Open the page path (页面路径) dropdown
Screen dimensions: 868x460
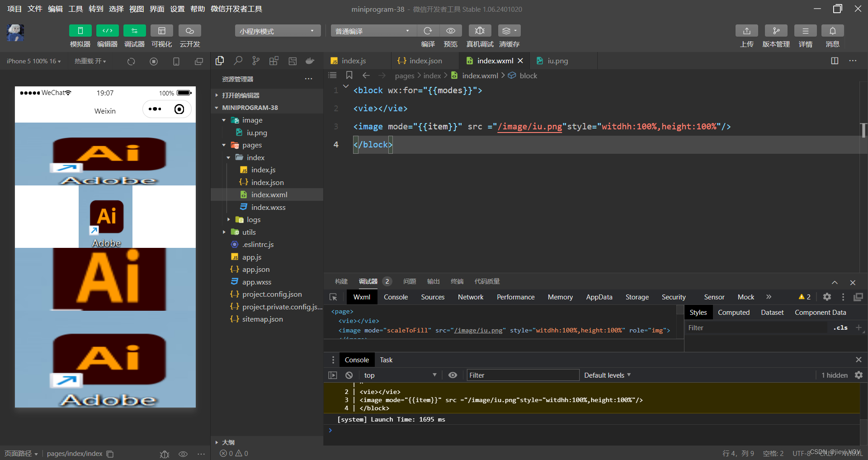pos(21,454)
